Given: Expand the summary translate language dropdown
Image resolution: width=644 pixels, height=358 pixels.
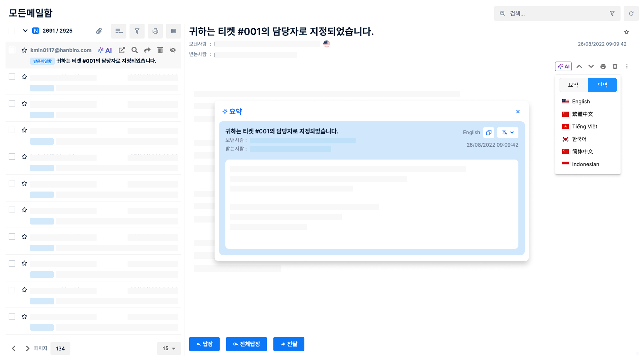Looking at the screenshot, I should coord(508,133).
